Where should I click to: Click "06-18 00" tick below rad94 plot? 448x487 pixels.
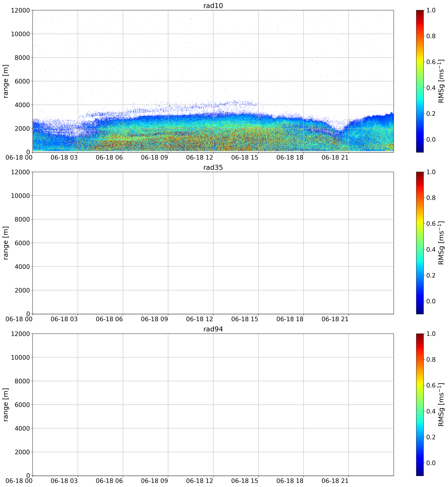(x=19, y=481)
